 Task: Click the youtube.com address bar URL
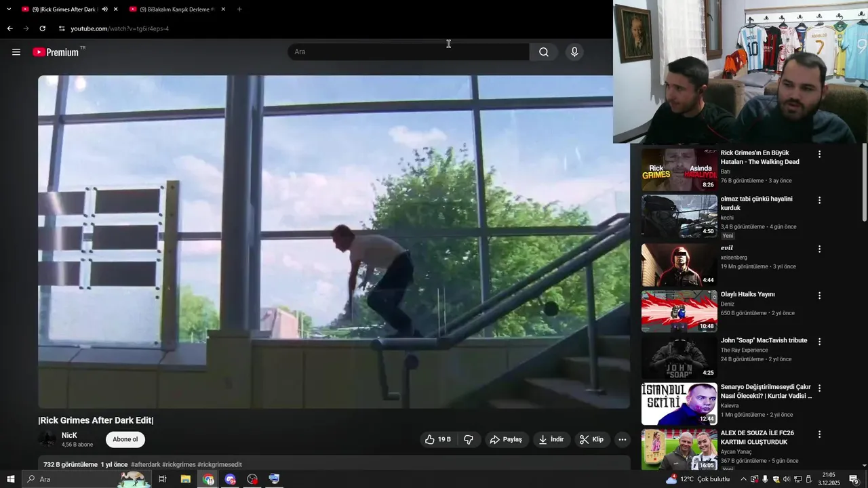coord(120,28)
